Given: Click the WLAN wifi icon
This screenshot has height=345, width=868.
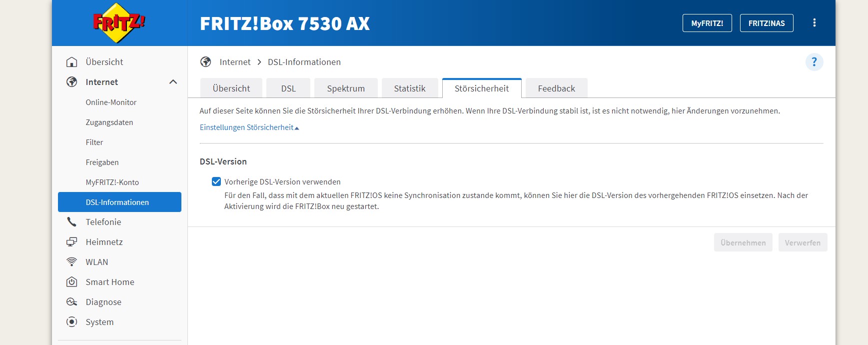Looking at the screenshot, I should 72,262.
